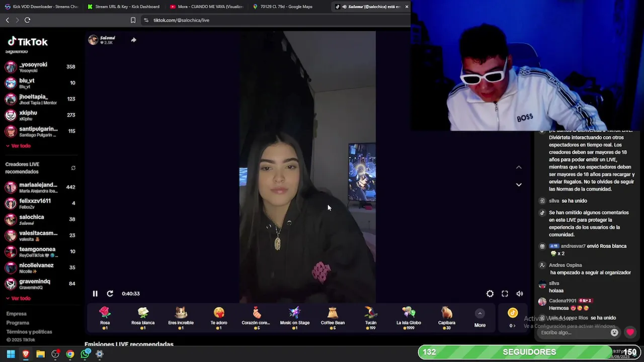
Task: Bookmark this page with the bookmark icon
Action: [x=133, y=20]
